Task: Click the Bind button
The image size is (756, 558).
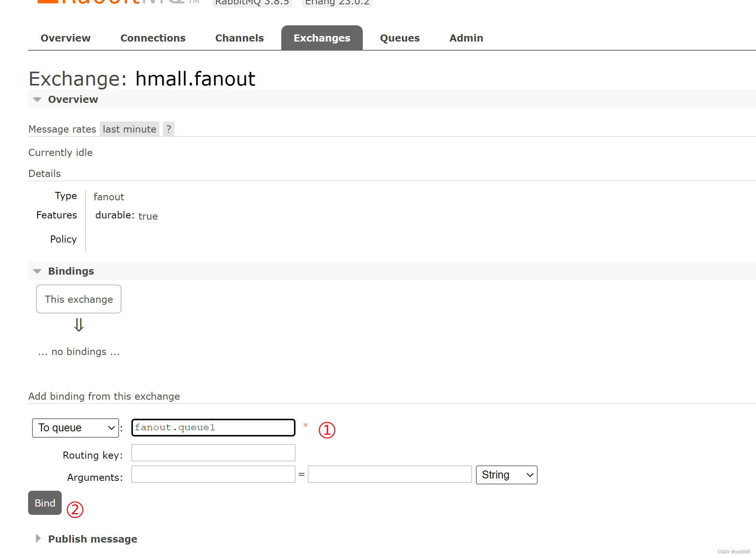Action: point(45,503)
